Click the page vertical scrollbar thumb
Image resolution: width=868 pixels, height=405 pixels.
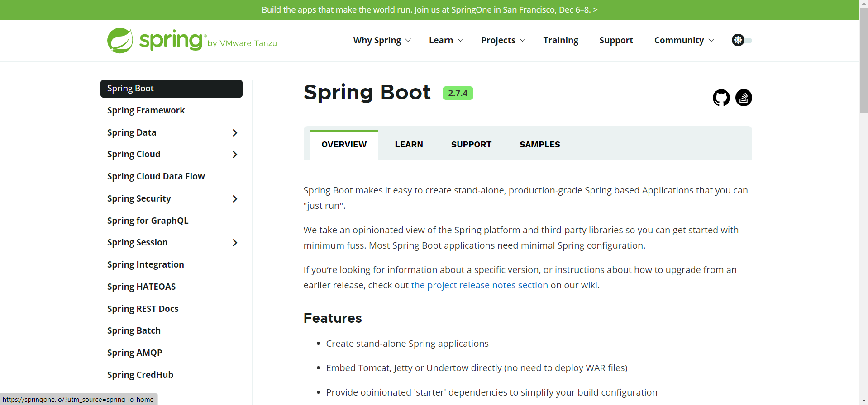coord(863,59)
